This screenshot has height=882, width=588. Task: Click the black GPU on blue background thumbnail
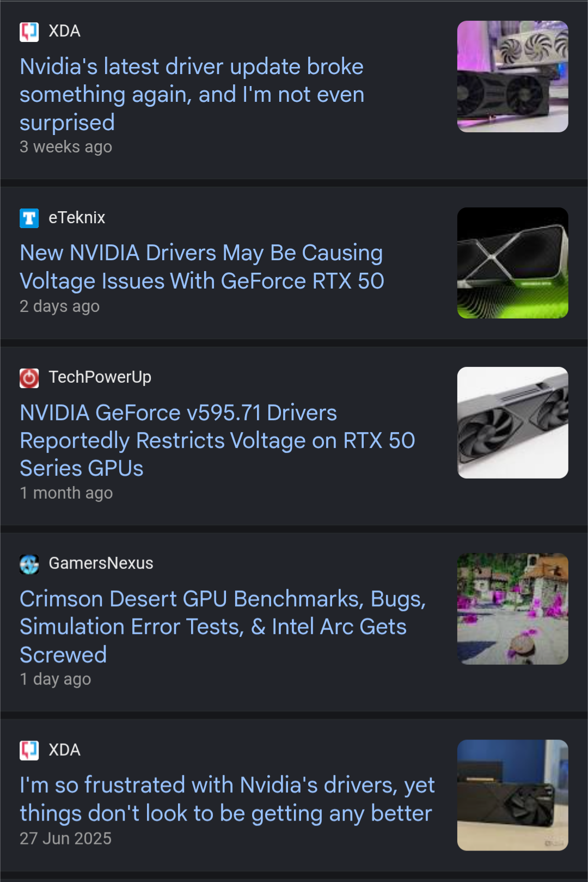[512, 795]
